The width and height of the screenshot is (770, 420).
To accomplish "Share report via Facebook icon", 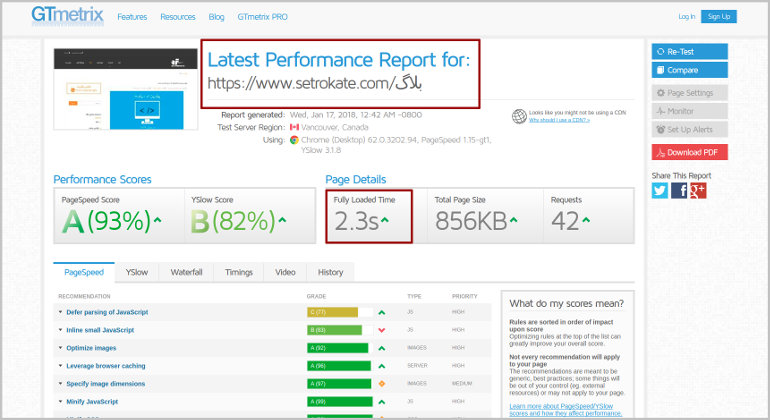I will [679, 190].
